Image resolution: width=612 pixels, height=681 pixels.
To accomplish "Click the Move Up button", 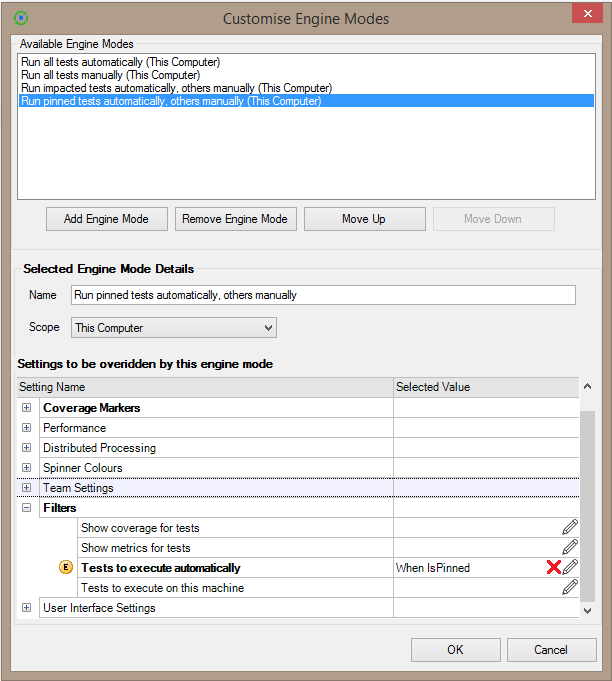I will pyautogui.click(x=364, y=219).
